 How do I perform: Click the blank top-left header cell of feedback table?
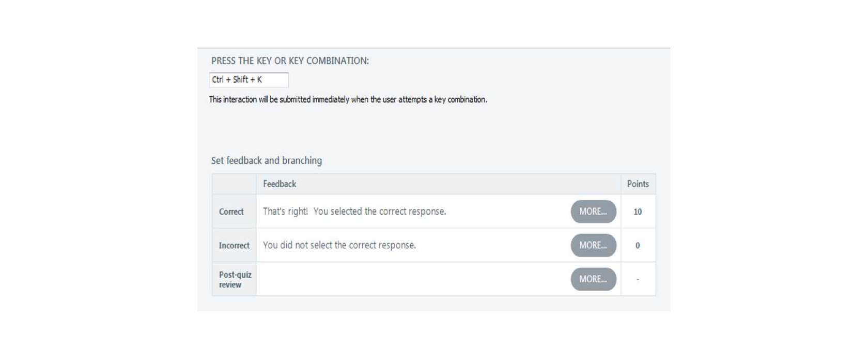pyautogui.click(x=234, y=184)
